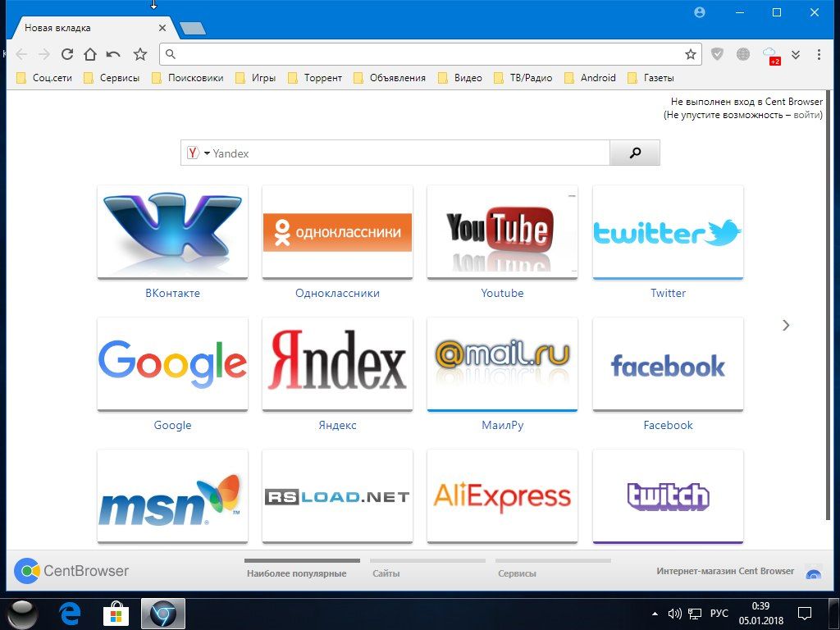Image resolution: width=840 pixels, height=630 pixels.
Task: Open the Start orb button
Action: tap(22, 614)
